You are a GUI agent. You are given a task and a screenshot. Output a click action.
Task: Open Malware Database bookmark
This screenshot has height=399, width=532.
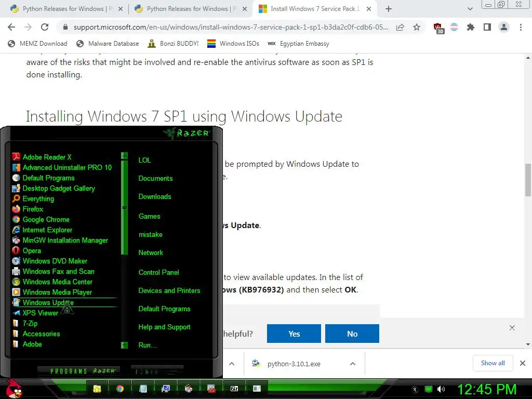click(x=108, y=44)
